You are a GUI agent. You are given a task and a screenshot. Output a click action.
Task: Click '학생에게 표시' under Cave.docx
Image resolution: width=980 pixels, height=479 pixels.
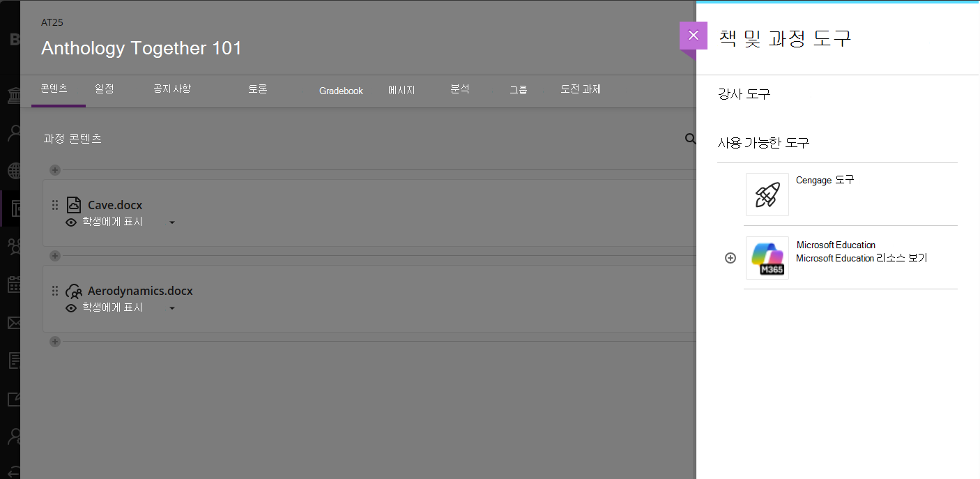(112, 222)
